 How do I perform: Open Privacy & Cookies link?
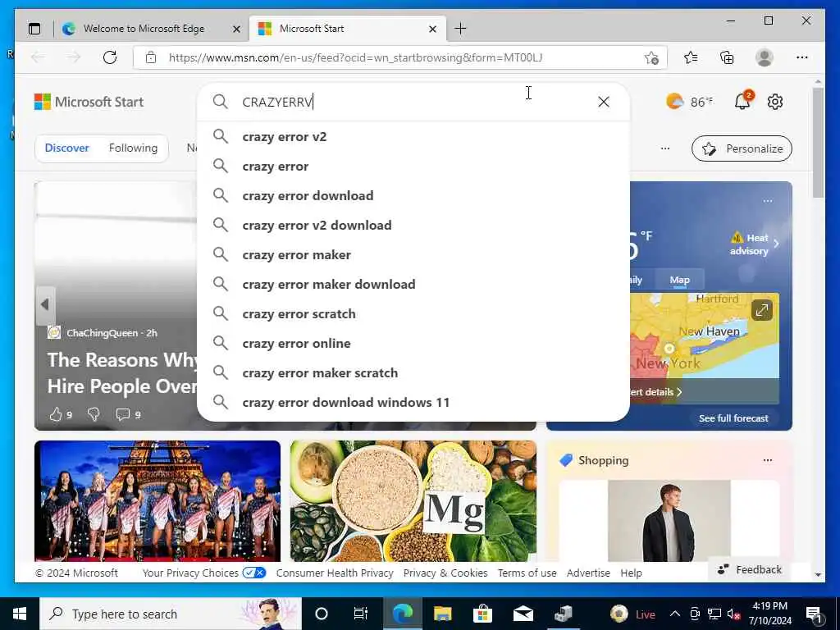pos(445,573)
